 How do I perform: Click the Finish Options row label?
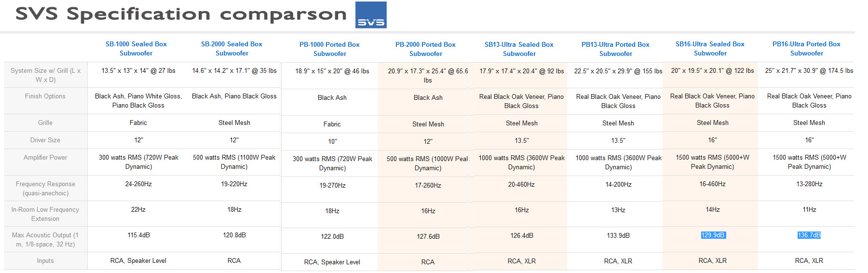click(x=45, y=96)
